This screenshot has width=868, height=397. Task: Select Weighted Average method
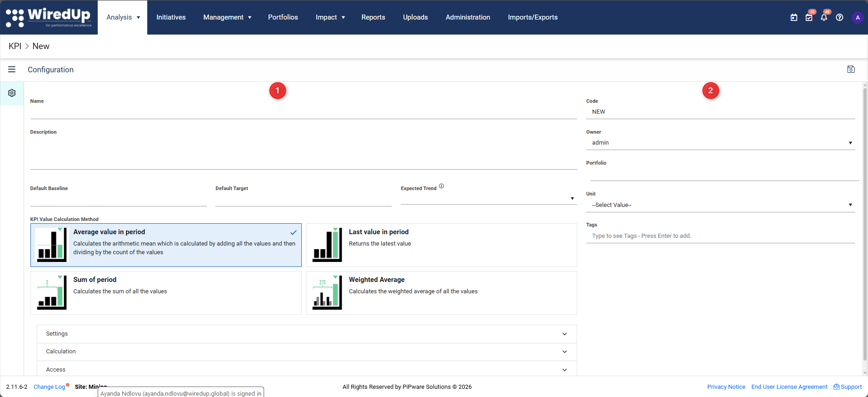pyautogui.click(x=441, y=293)
